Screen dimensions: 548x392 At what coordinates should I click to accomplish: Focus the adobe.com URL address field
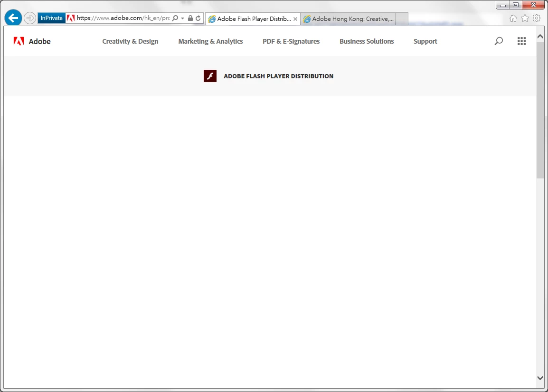123,18
